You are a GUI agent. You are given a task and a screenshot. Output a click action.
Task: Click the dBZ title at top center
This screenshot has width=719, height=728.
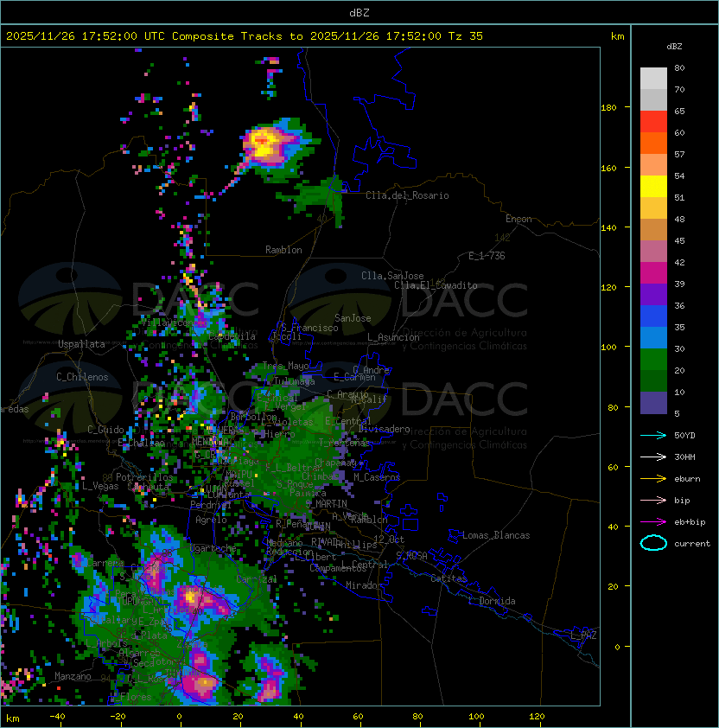click(359, 12)
